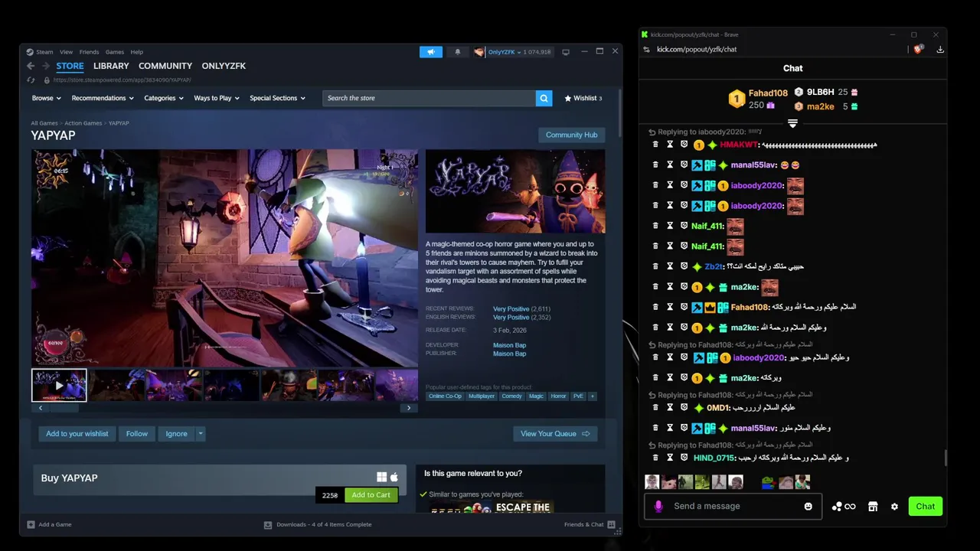Click the green Chat send button
This screenshot has width=980, height=551.
[x=925, y=506]
